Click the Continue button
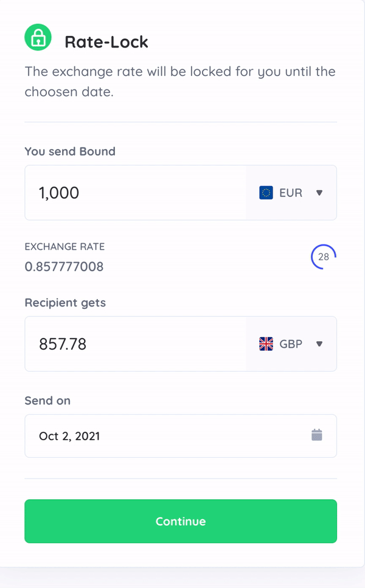This screenshot has width=365, height=588. (181, 521)
